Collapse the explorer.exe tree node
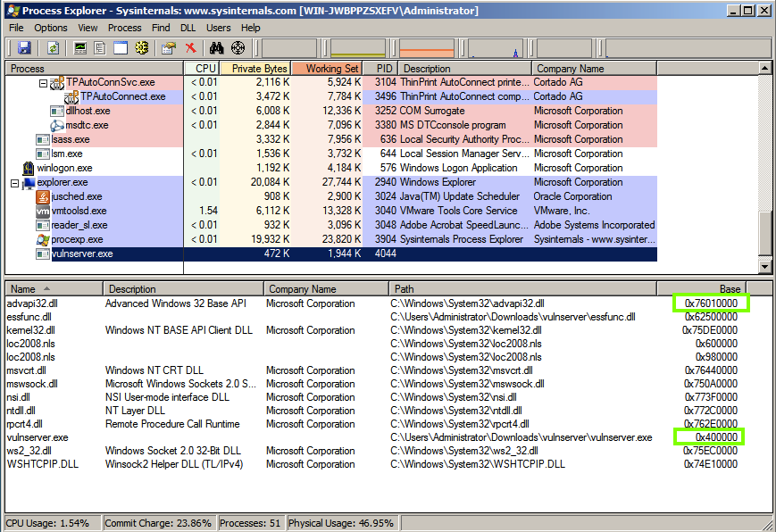 14,183
